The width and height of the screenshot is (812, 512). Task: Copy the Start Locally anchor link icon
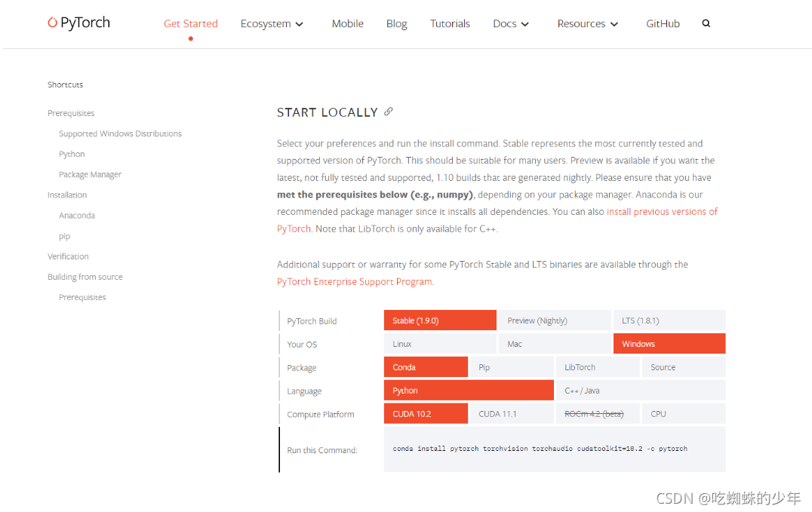point(389,112)
